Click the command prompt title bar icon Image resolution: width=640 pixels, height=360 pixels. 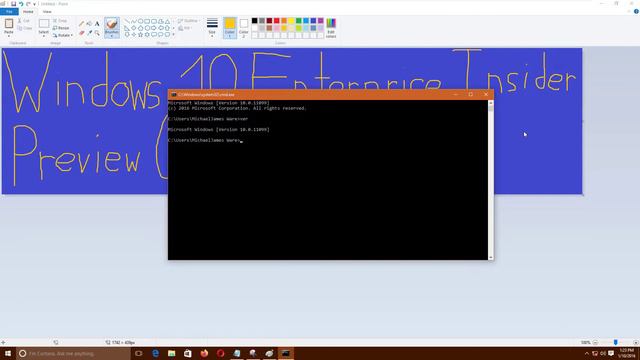(173, 95)
